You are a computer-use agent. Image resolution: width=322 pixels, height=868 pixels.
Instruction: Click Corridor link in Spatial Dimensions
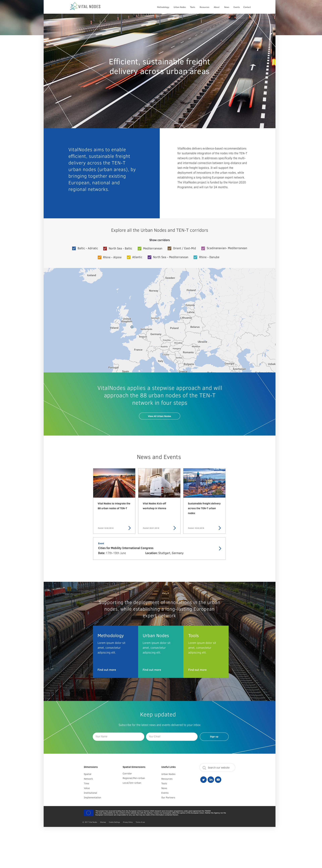(x=127, y=773)
